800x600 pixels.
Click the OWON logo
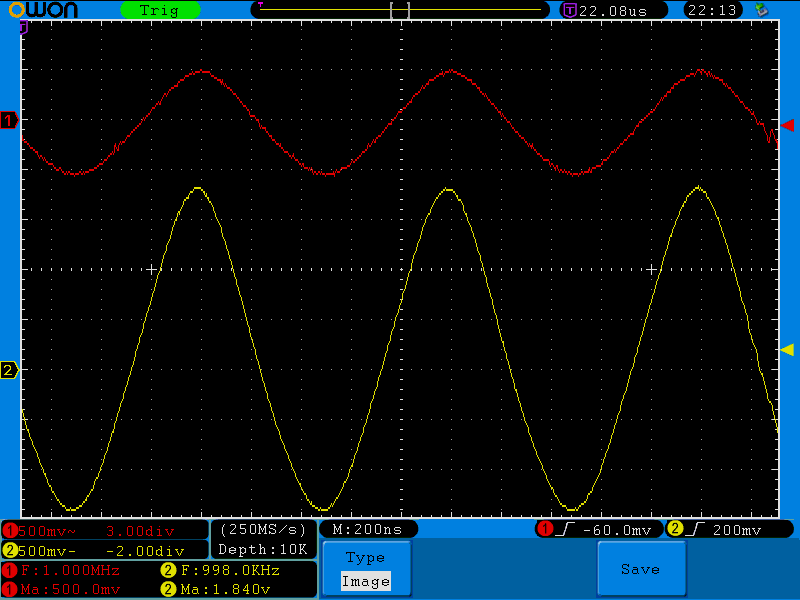(x=43, y=9)
